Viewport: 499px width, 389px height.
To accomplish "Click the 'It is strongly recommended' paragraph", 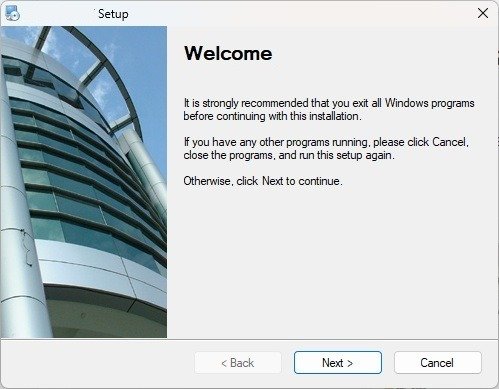I will 329,109.
